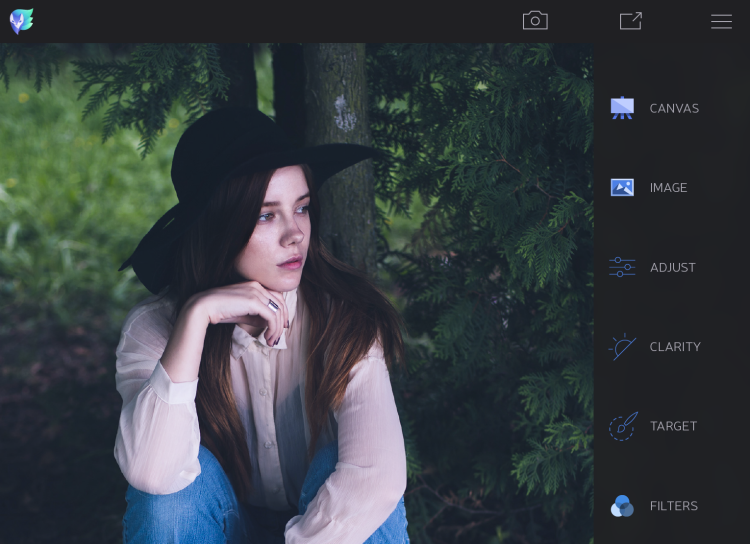Select the Target brush icon
This screenshot has width=750, height=544.
click(x=623, y=426)
